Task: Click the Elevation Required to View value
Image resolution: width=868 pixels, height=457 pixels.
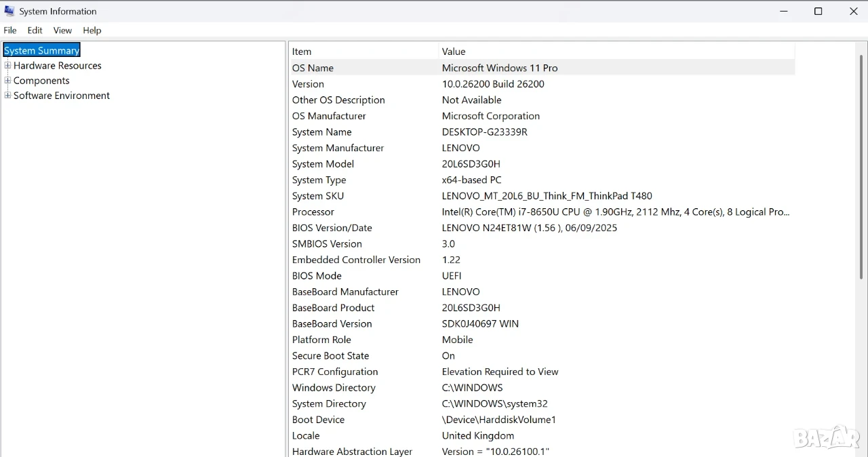Action: (x=500, y=372)
